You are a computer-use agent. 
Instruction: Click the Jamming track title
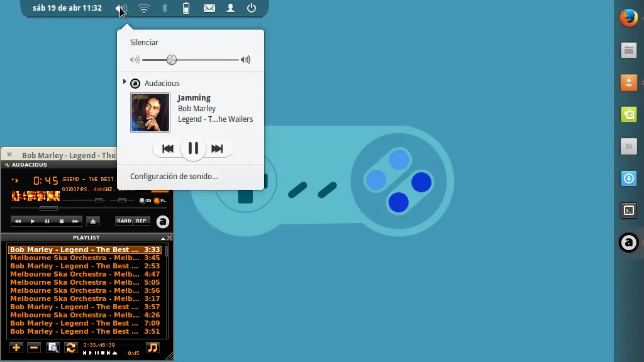point(194,97)
